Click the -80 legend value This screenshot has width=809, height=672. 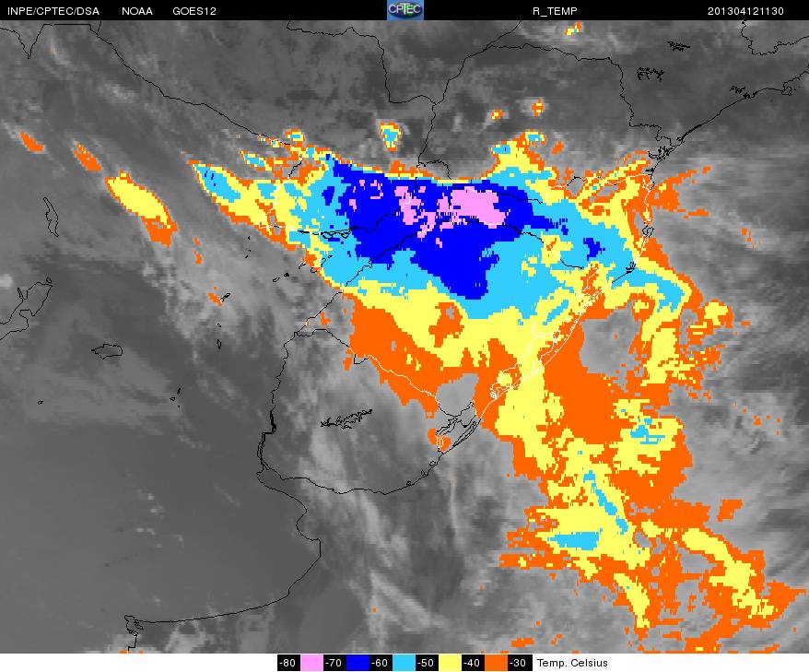point(288,663)
